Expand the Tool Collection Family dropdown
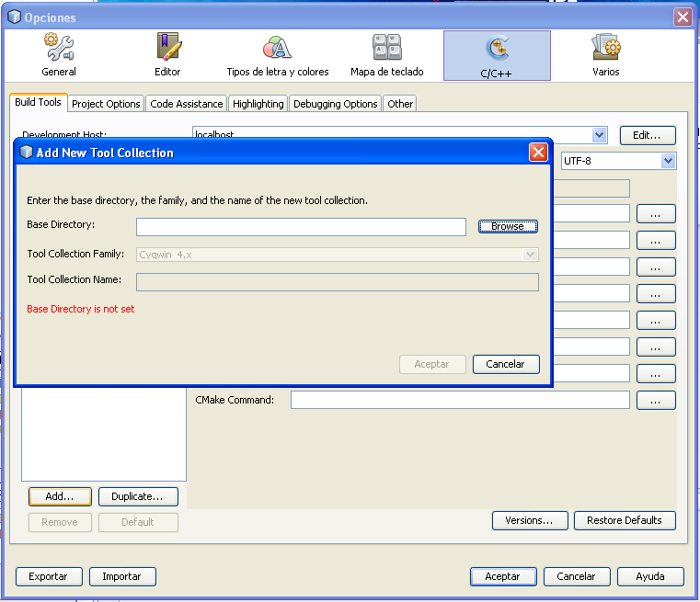The height and width of the screenshot is (602, 700). point(530,255)
